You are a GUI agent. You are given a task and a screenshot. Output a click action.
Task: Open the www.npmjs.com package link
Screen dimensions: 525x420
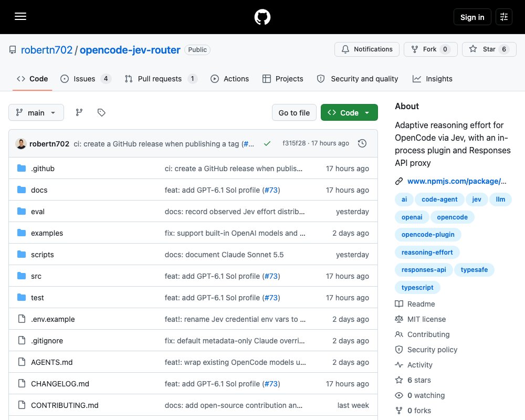point(457,181)
